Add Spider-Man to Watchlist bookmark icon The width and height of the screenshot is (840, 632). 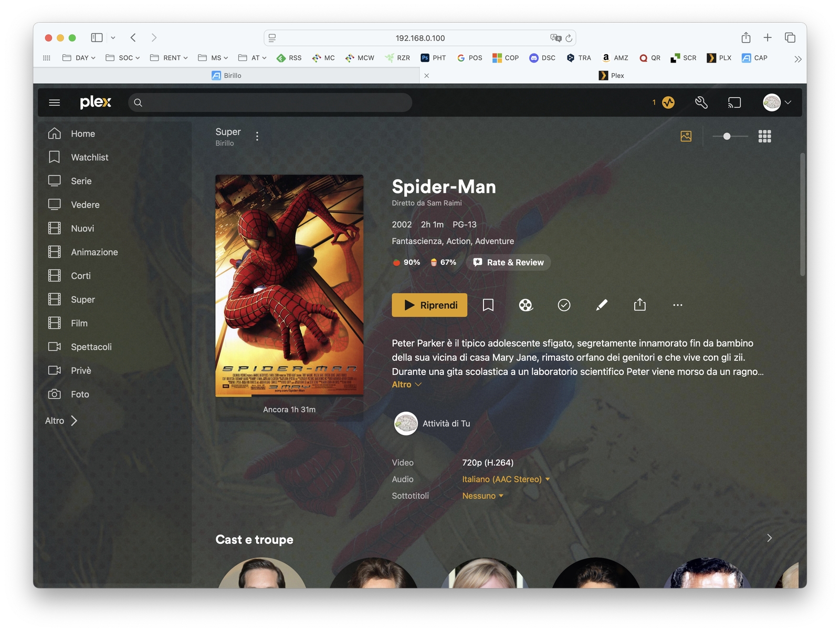click(x=488, y=305)
